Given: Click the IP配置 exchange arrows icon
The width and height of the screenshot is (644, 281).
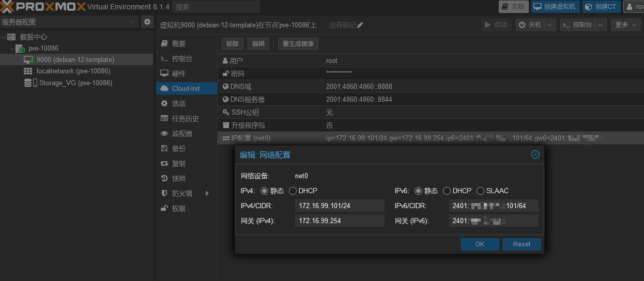Looking at the screenshot, I should tap(226, 138).
